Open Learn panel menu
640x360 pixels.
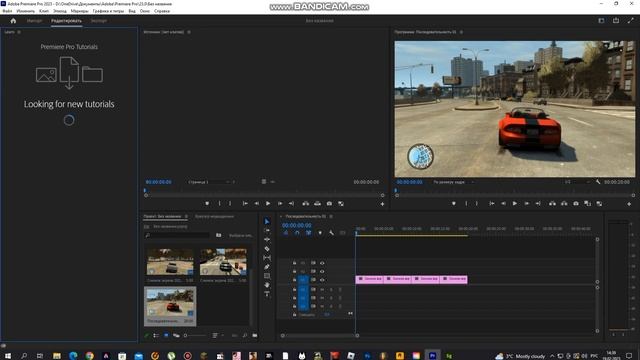tap(19, 32)
